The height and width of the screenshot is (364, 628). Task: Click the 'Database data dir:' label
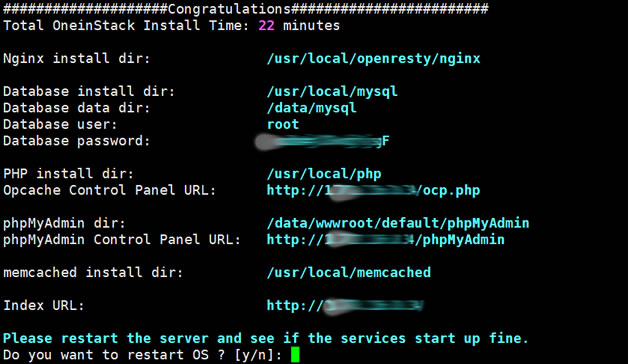(x=76, y=108)
